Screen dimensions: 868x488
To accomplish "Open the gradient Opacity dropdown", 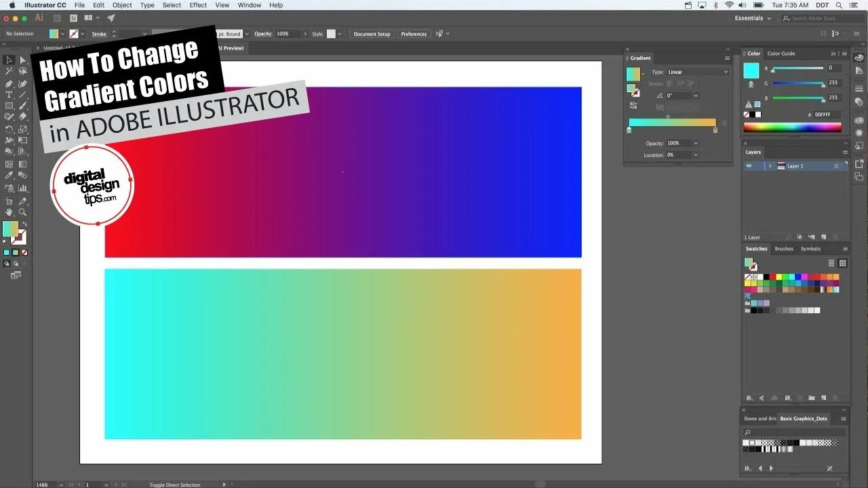I will (696, 143).
